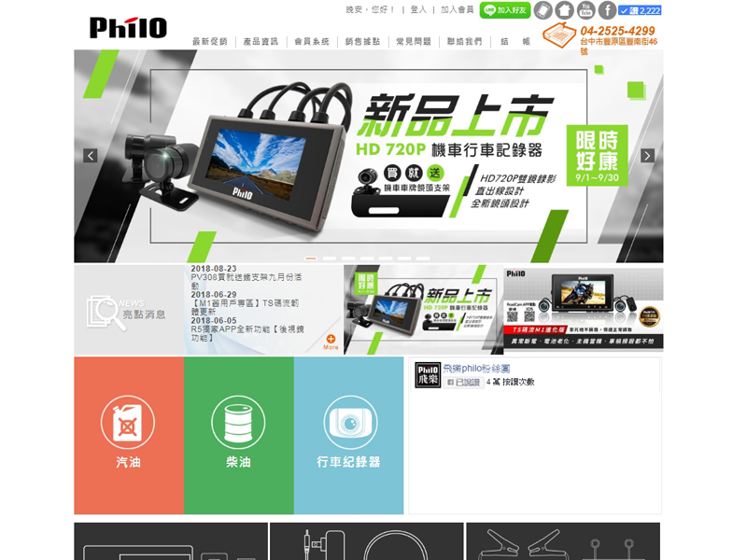Click news date 2018-08-23
This screenshot has width=747, height=560.
(x=214, y=269)
